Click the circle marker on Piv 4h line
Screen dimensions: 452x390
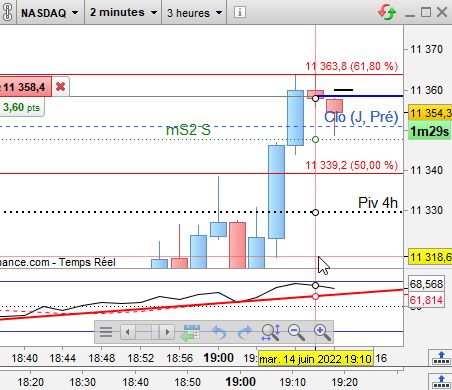315,212
